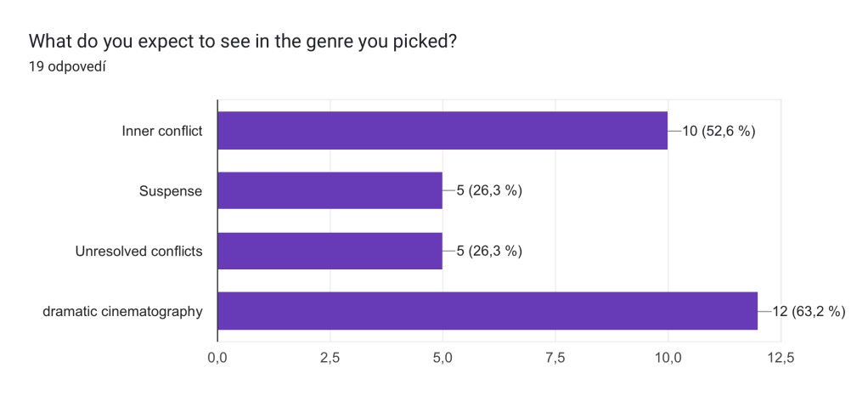Click the "10 (52,6 %)" value label

[x=719, y=131]
